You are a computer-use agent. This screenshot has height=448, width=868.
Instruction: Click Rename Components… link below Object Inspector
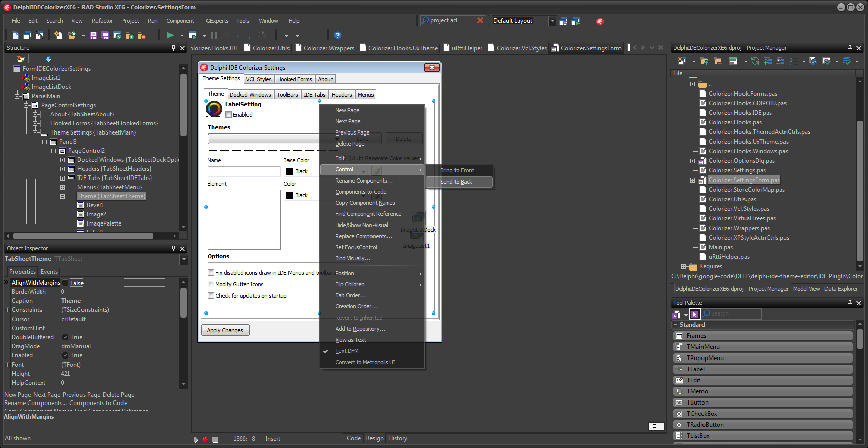coord(35,403)
